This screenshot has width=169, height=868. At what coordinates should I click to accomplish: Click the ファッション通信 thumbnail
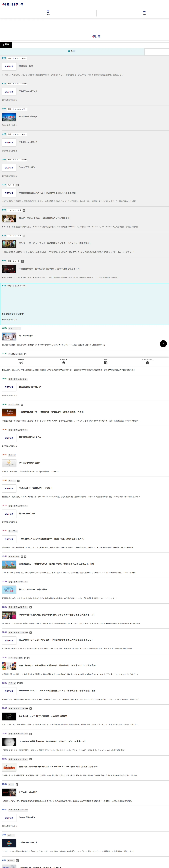tap(9, 742)
